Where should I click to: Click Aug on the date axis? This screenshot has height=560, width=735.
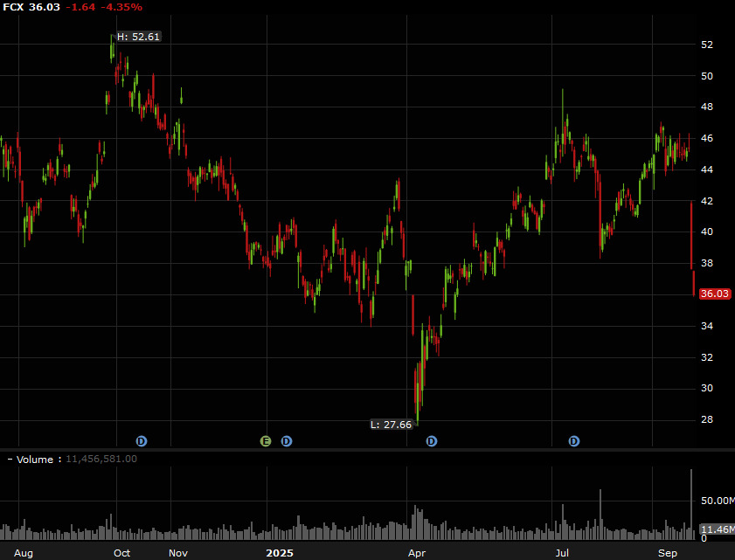pyautogui.click(x=24, y=553)
